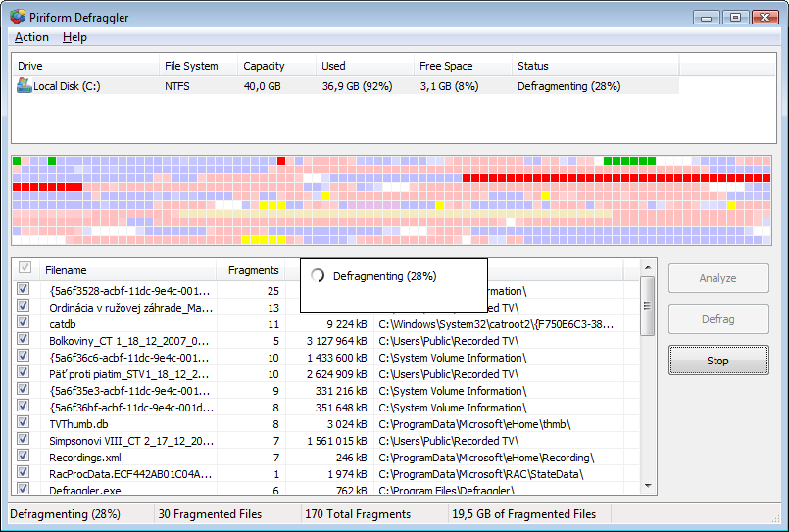Image resolution: width=789 pixels, height=532 pixels.
Task: Click the 1 561 015 kB size value
Action: [337, 441]
